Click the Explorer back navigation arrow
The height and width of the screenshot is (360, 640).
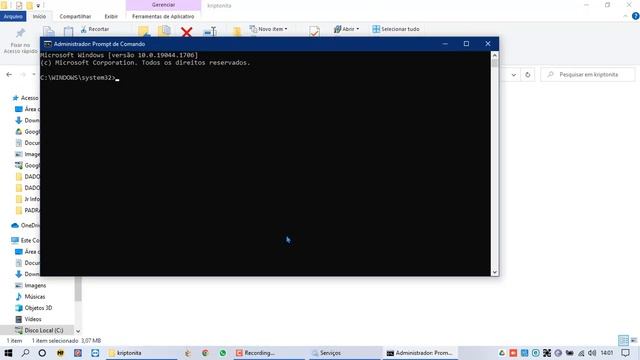(9, 74)
